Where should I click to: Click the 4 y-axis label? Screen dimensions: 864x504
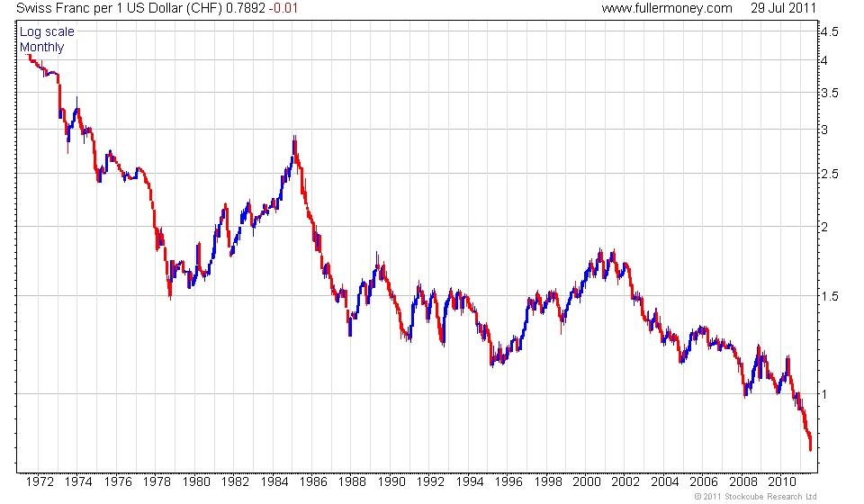tap(824, 60)
